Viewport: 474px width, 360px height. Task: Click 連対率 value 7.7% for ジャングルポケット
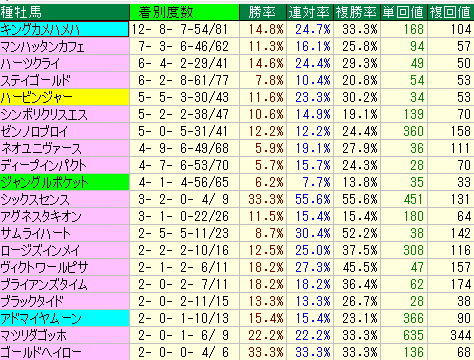(x=316, y=182)
